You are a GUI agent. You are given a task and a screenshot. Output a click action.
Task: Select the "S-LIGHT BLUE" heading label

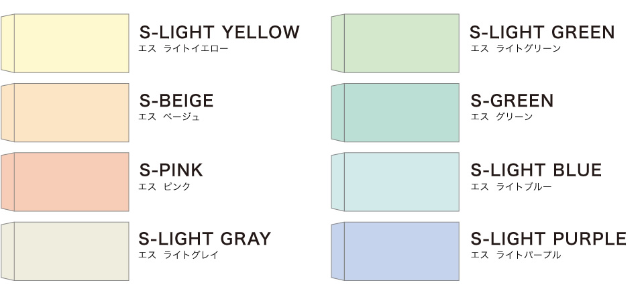click(x=536, y=170)
